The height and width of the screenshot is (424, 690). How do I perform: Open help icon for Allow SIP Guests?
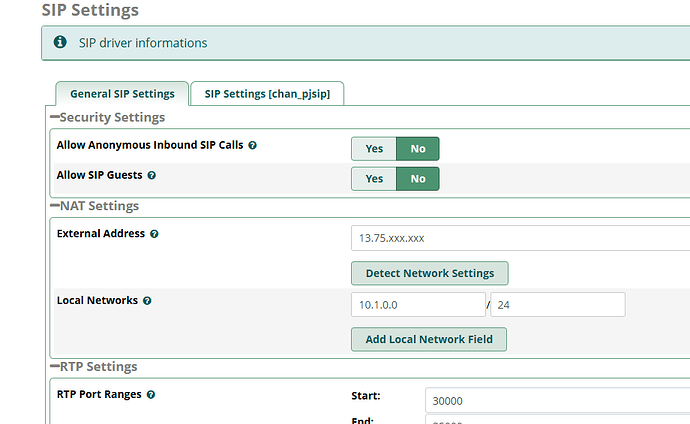tap(151, 175)
